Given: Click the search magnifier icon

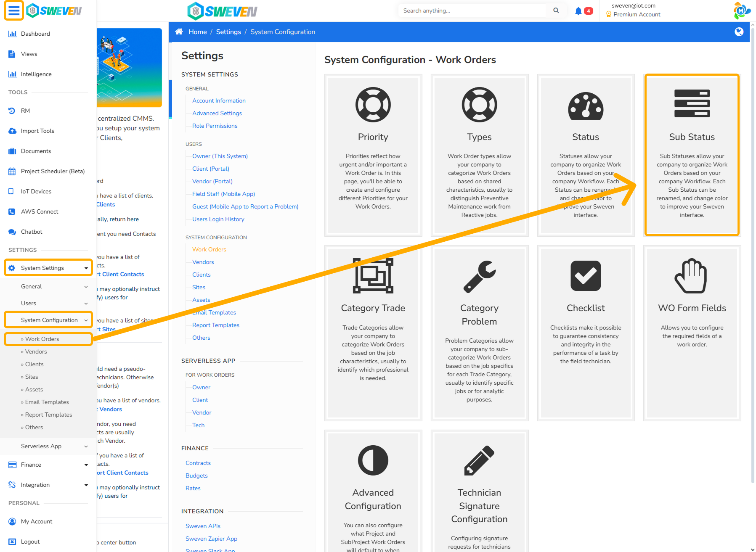Looking at the screenshot, I should (556, 11).
